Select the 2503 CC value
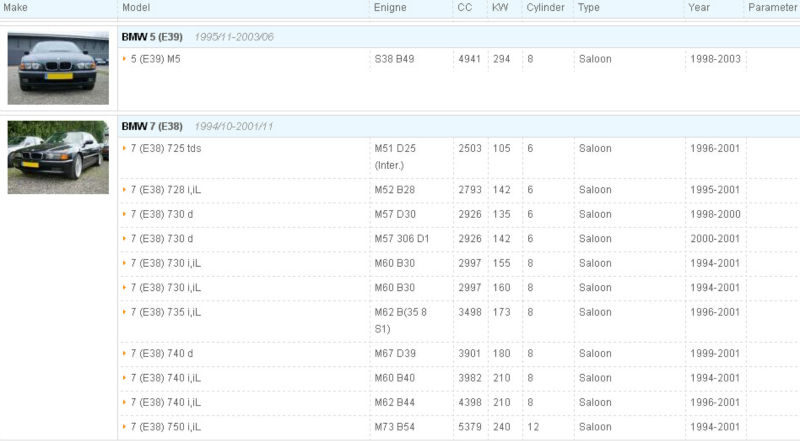The height and width of the screenshot is (442, 800). [469, 149]
